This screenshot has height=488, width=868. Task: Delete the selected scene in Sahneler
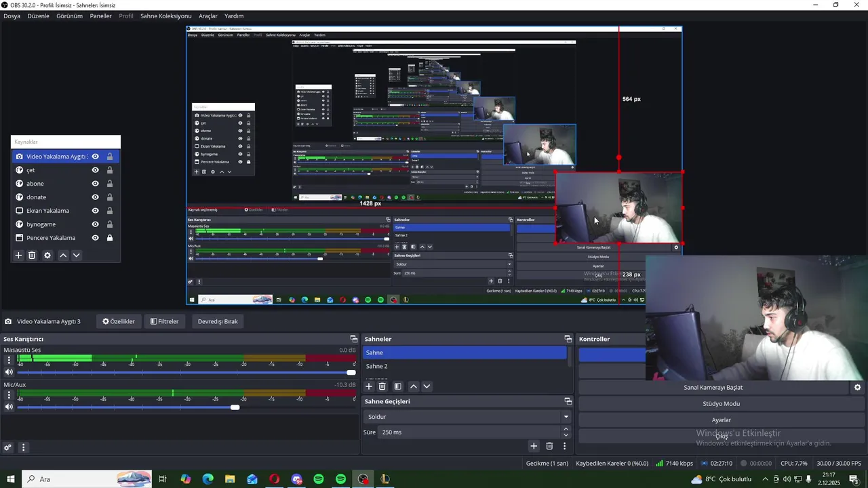coord(382,386)
